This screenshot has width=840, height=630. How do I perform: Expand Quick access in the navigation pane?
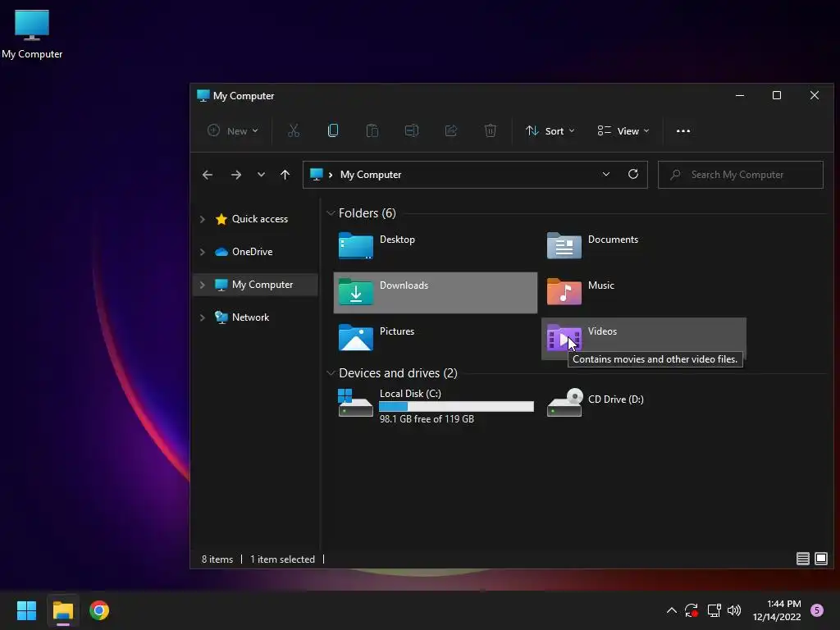point(203,219)
